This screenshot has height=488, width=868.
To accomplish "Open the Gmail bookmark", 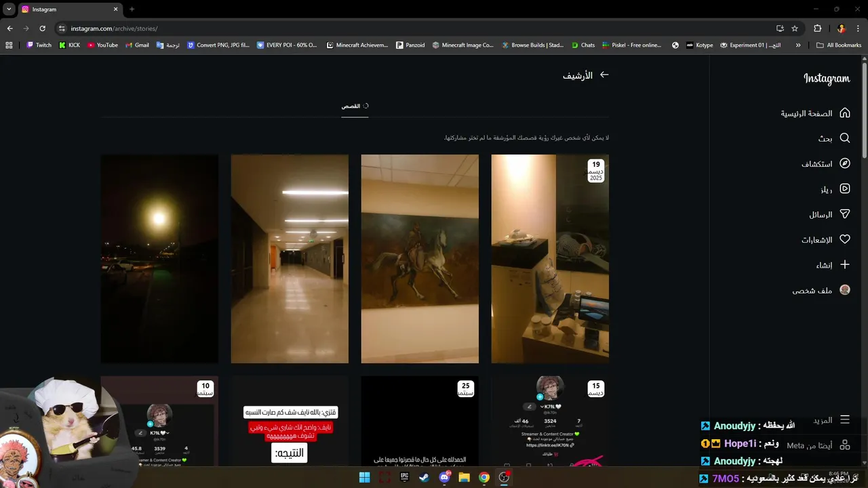I will pyautogui.click(x=137, y=45).
